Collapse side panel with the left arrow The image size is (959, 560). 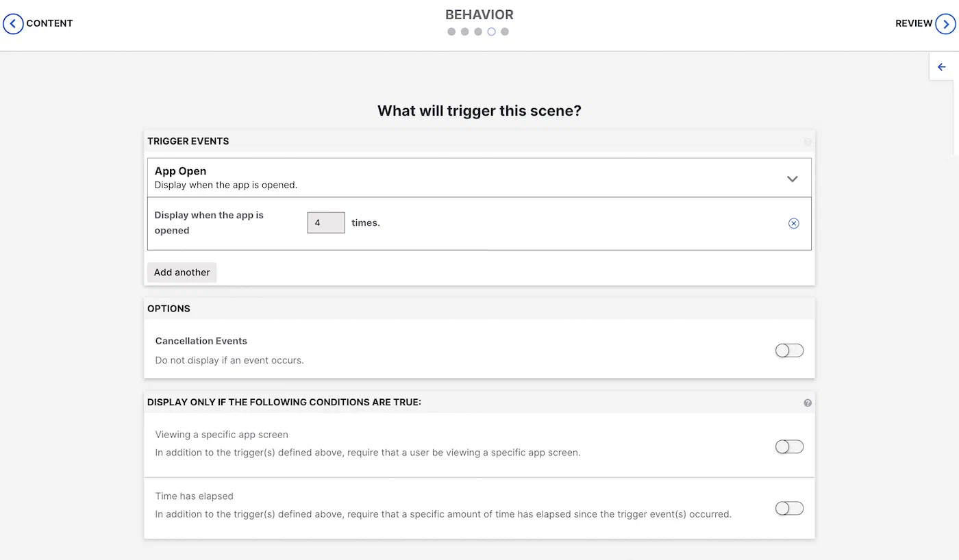(x=941, y=67)
